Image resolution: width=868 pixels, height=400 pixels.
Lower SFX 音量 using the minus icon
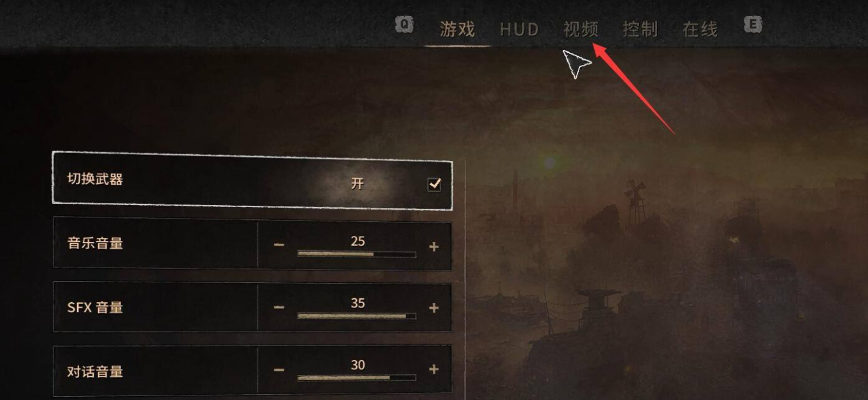pyautogui.click(x=278, y=307)
